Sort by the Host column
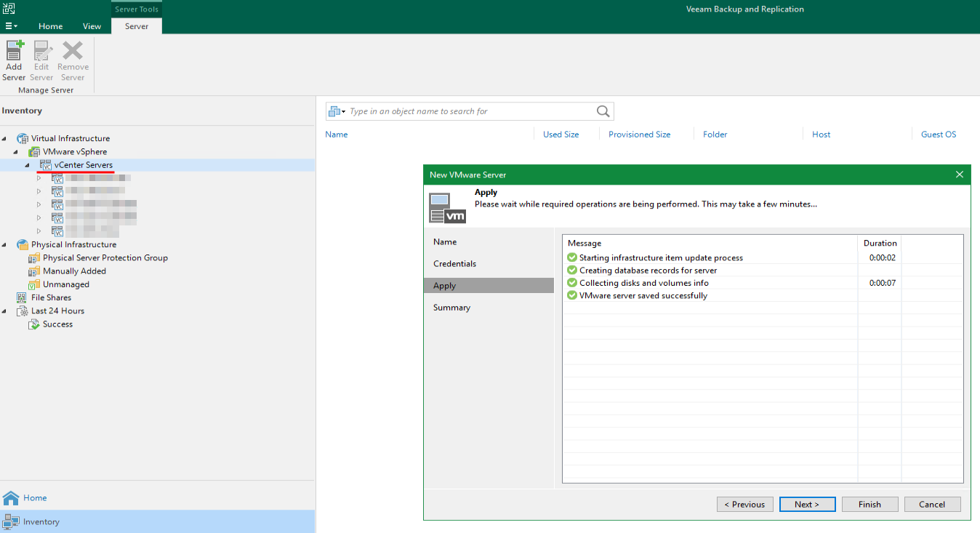Viewport: 980px width, 533px height. (x=822, y=135)
